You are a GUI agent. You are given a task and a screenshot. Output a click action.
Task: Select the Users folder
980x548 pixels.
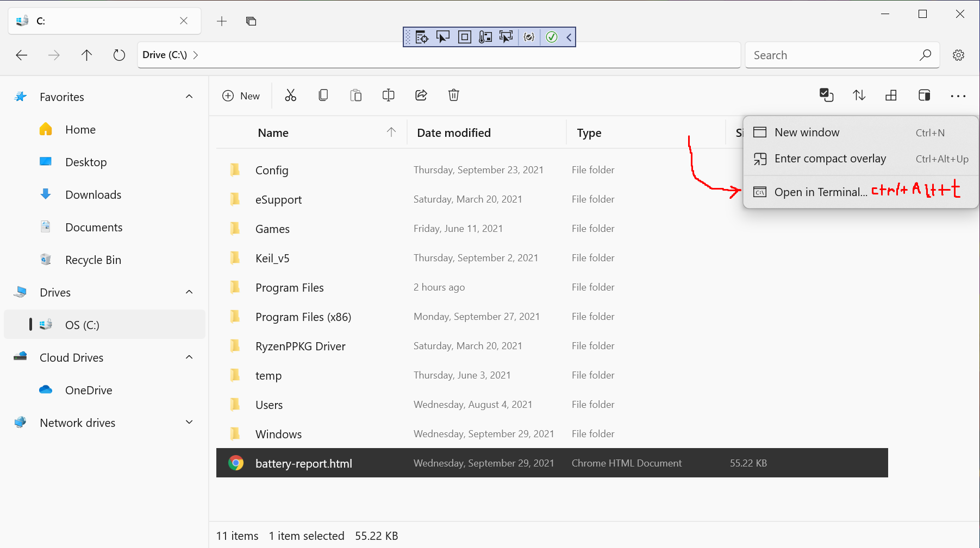[552, 405]
